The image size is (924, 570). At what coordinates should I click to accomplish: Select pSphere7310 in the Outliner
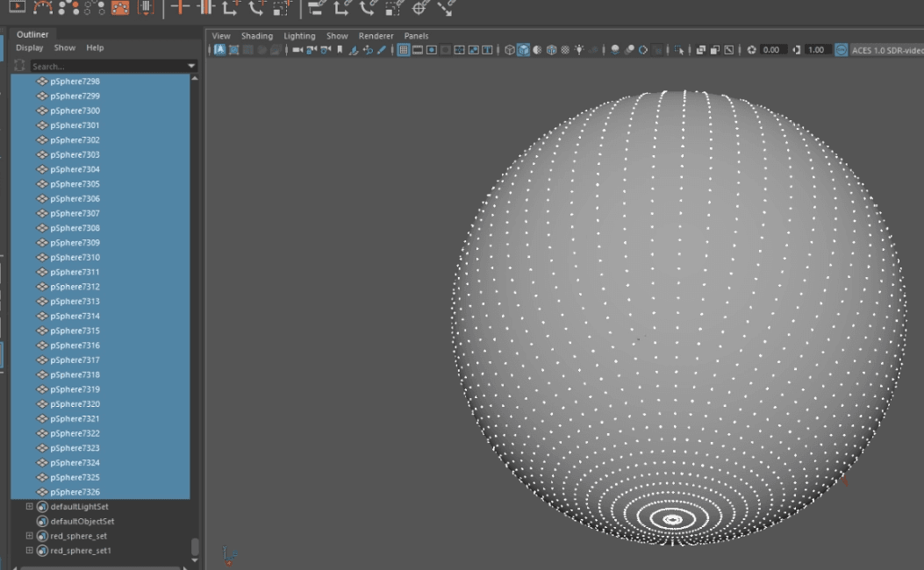(x=75, y=257)
